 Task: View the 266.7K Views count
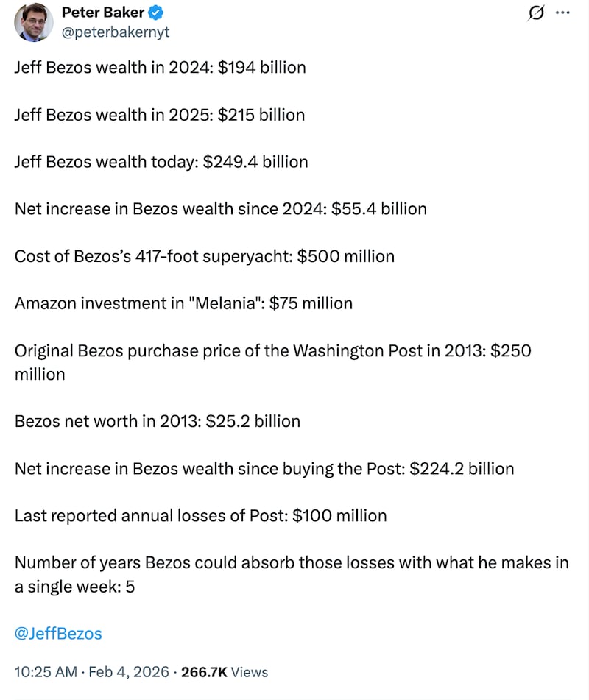[x=223, y=672]
